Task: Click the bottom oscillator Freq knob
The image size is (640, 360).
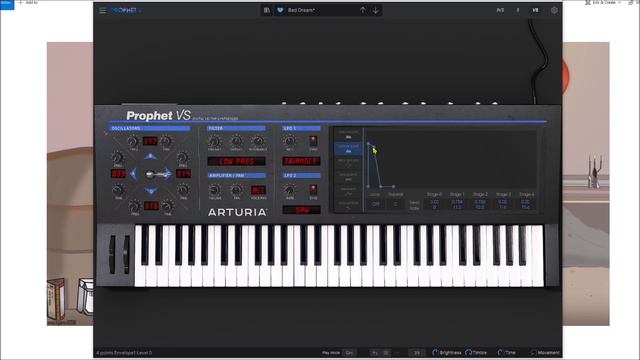Action: click(x=135, y=206)
